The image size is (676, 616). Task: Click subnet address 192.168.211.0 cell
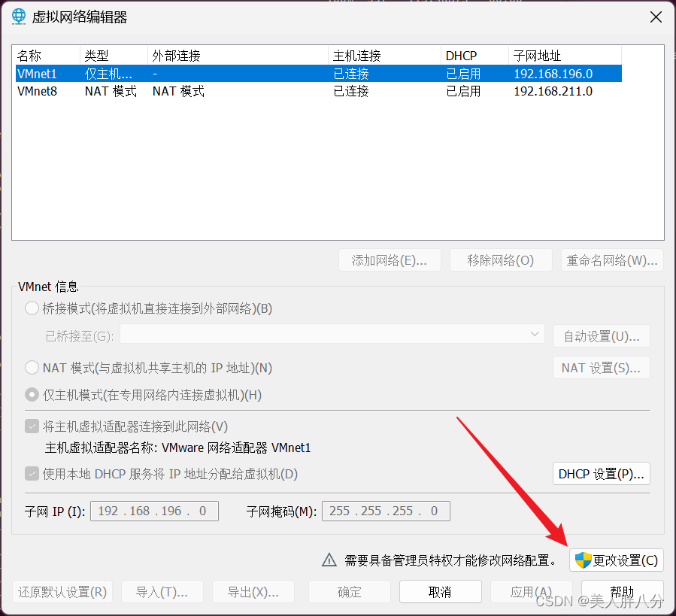click(553, 92)
